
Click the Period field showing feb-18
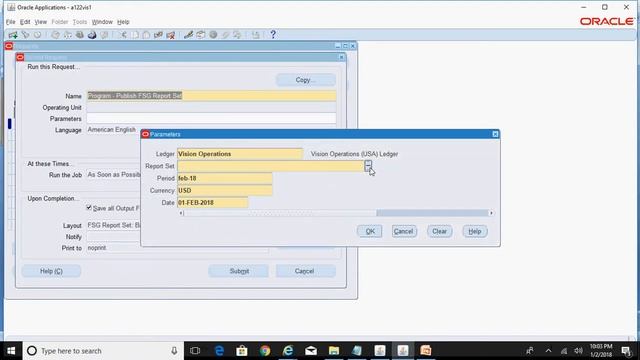pos(225,178)
